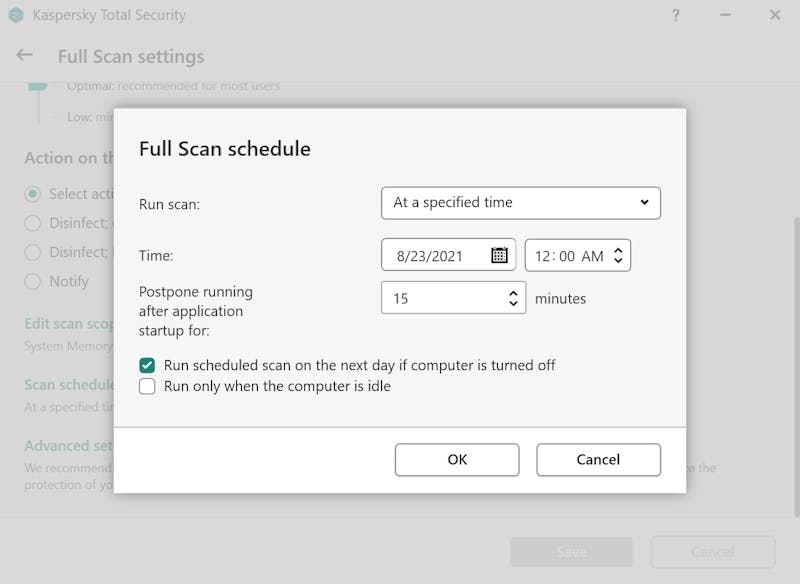800x584 pixels.
Task: Close the Kaspersky Total Security window
Action: 775,15
